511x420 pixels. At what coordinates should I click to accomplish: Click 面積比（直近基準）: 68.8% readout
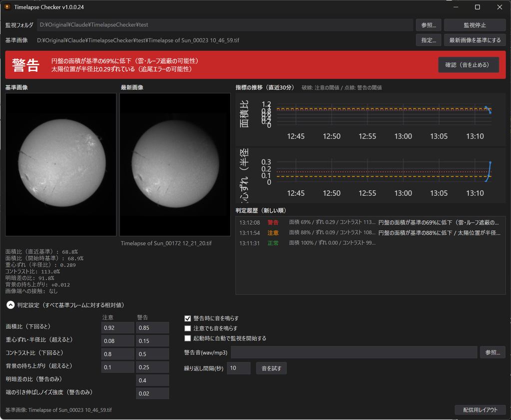(x=41, y=252)
